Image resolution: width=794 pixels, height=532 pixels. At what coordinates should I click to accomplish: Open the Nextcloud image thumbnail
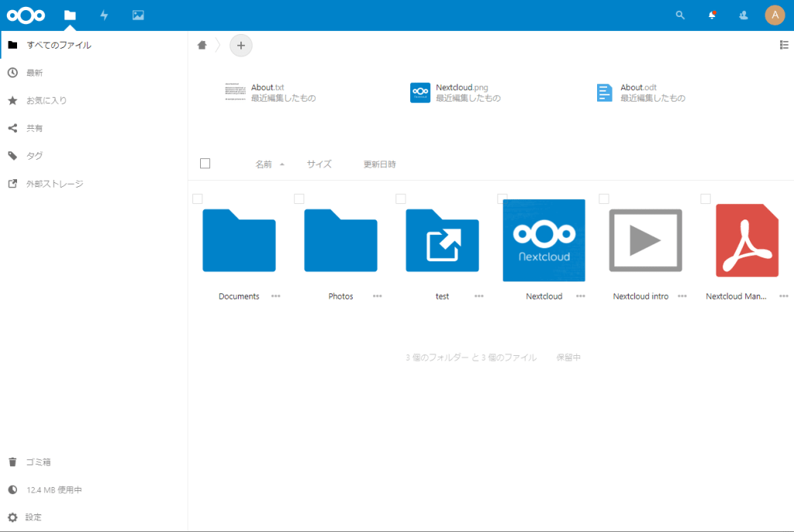544,240
